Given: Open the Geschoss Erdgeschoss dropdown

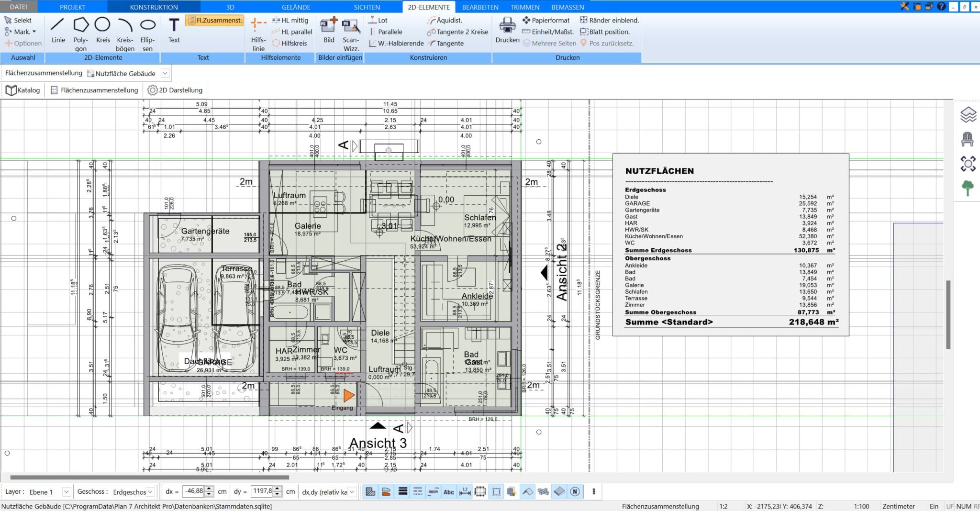Looking at the screenshot, I should coord(150,491).
